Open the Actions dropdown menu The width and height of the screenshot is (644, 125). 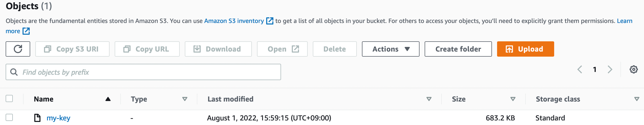[x=390, y=49]
